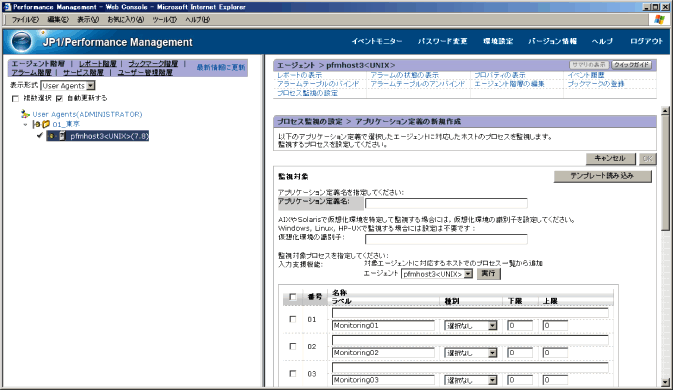673x390 pixels.
Task: Click the Monitoring01 label field
Action: pos(383,326)
